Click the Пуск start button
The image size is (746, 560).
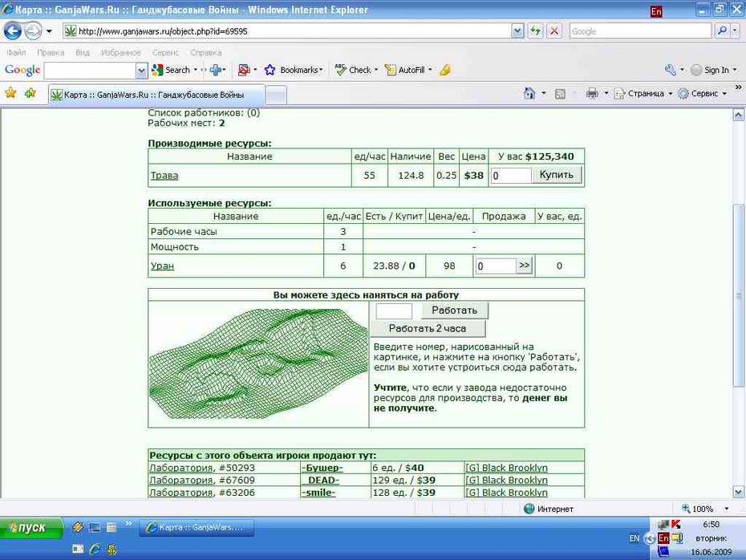pyautogui.click(x=31, y=528)
